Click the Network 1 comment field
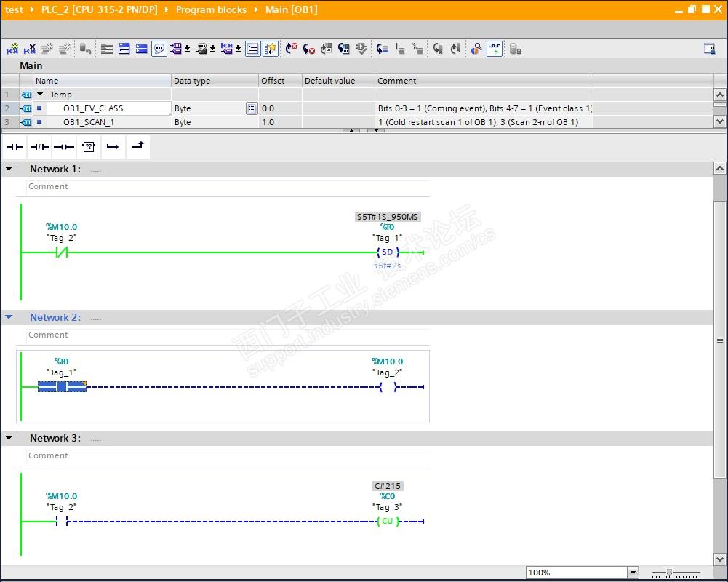The height and width of the screenshot is (582, 728). click(x=228, y=186)
